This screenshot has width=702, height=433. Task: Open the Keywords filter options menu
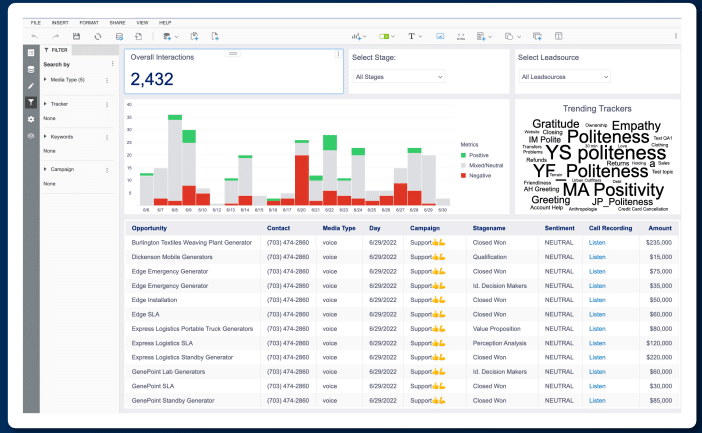107,137
